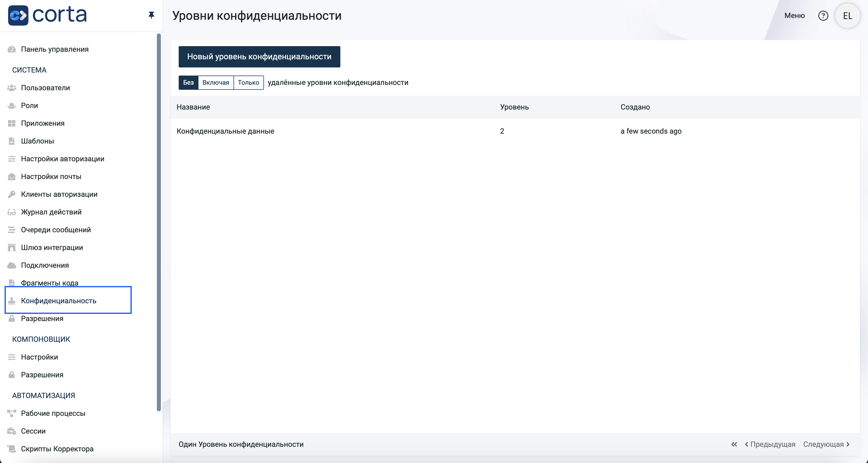Open Журнал действий
The height and width of the screenshot is (463, 868).
(51, 212)
